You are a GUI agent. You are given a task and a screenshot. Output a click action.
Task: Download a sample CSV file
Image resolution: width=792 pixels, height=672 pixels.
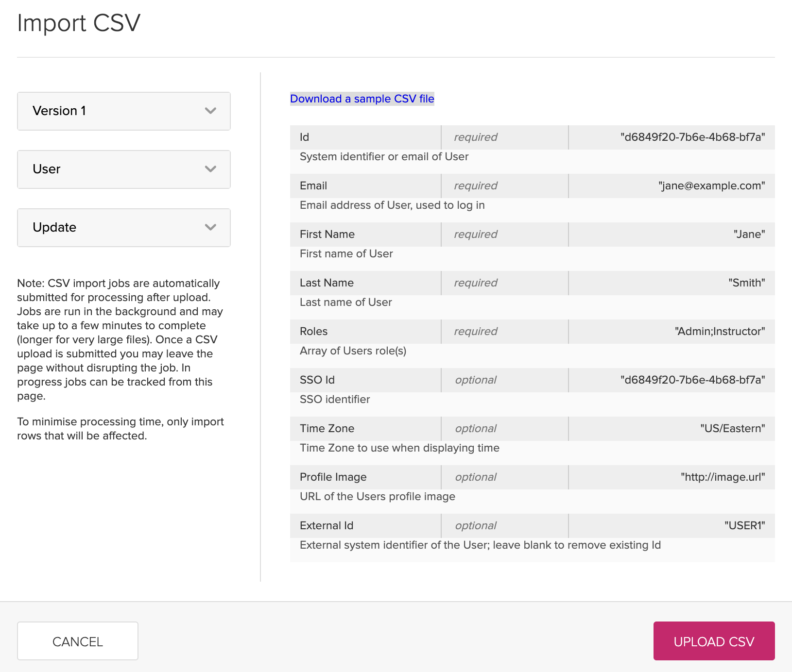tap(362, 99)
